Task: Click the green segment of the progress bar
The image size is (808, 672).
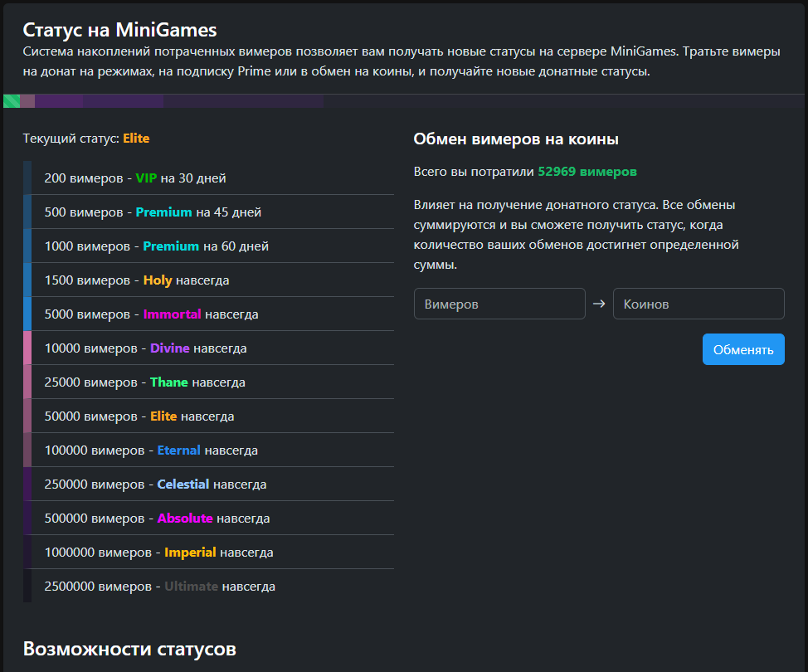Action: tap(12, 101)
